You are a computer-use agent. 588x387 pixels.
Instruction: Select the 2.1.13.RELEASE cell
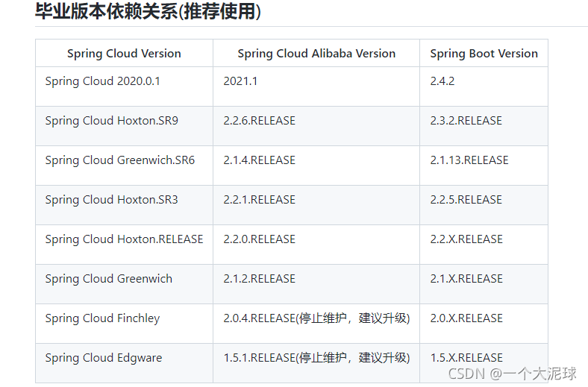[x=484, y=166]
